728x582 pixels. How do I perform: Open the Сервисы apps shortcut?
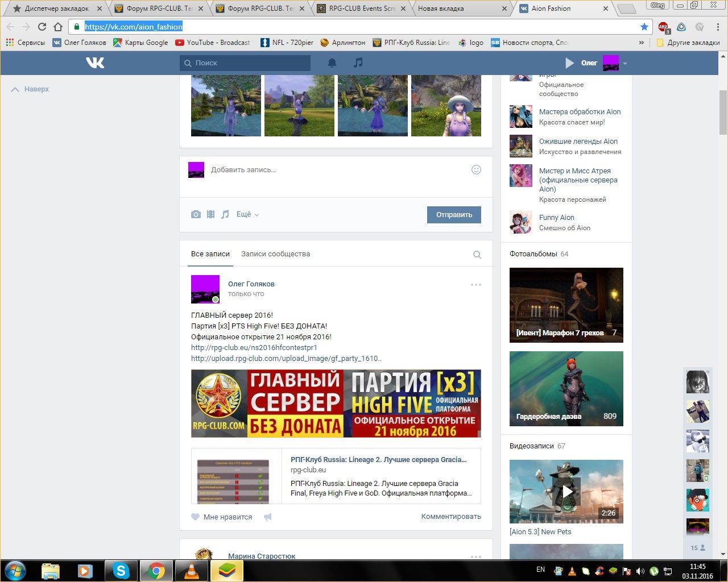(26, 43)
